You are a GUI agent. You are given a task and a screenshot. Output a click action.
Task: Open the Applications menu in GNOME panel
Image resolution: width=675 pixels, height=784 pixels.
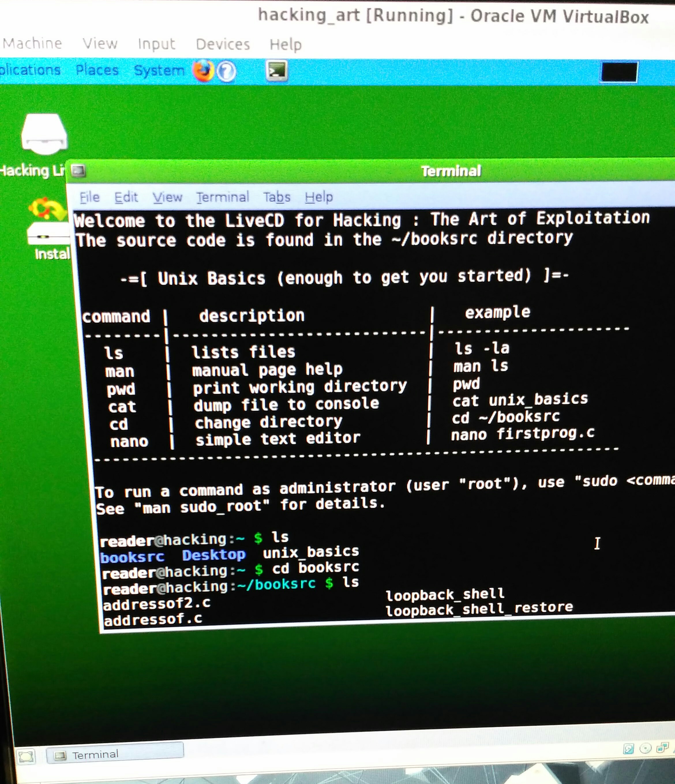click(30, 70)
